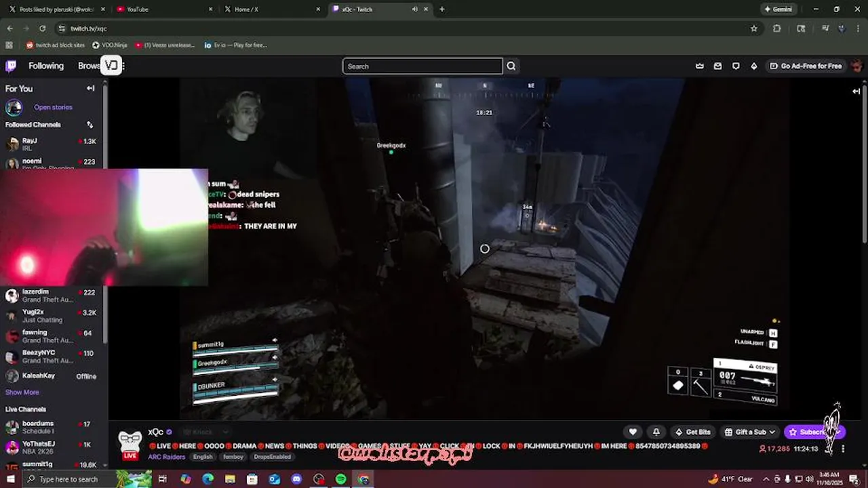Open a new browser tab
The image size is (868, 488).
[x=442, y=9]
